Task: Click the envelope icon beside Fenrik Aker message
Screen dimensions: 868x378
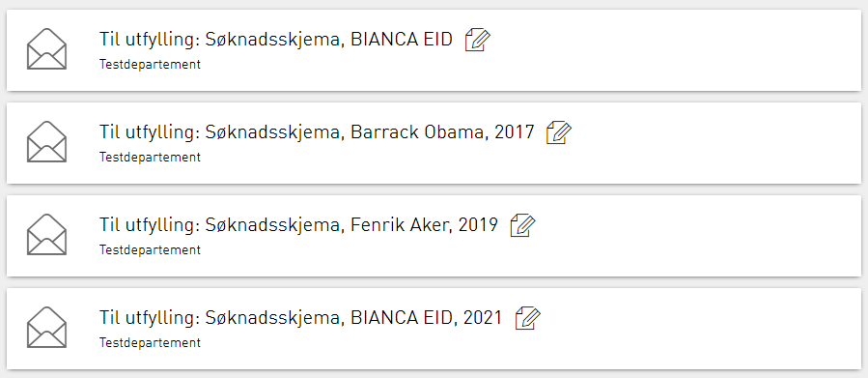Action: (x=46, y=235)
